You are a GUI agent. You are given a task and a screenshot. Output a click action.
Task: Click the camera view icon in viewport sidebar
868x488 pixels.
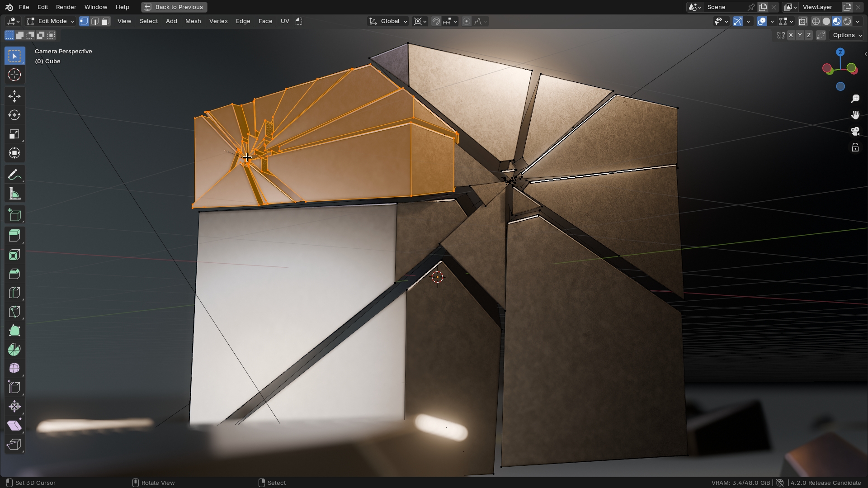pyautogui.click(x=855, y=131)
